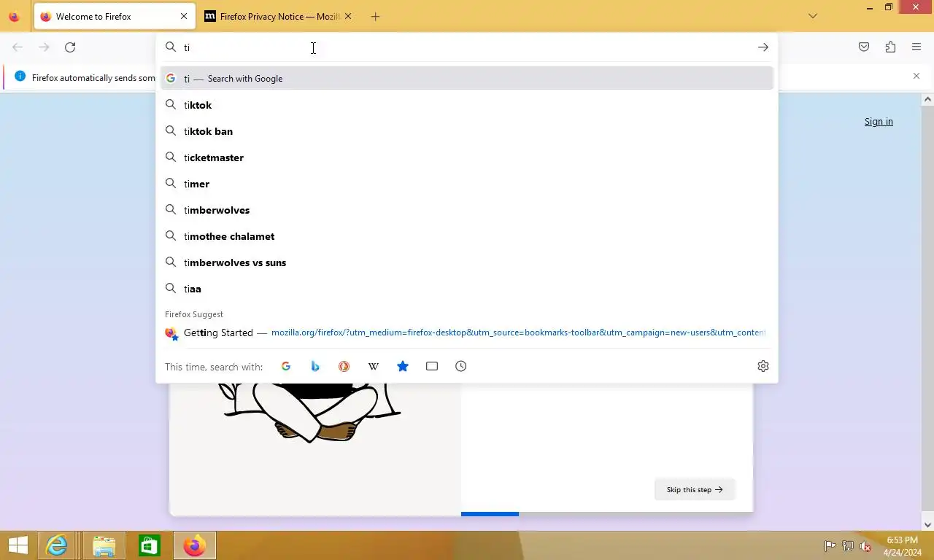Click the Skip this step button
934x560 pixels.
[694, 489]
